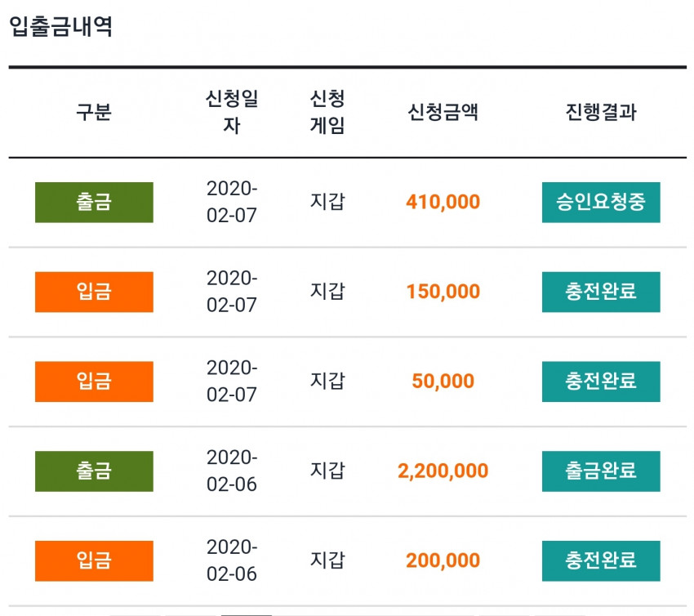This screenshot has width=694, height=616.
Task: Select the 출금완료 status button
Action: (x=601, y=471)
